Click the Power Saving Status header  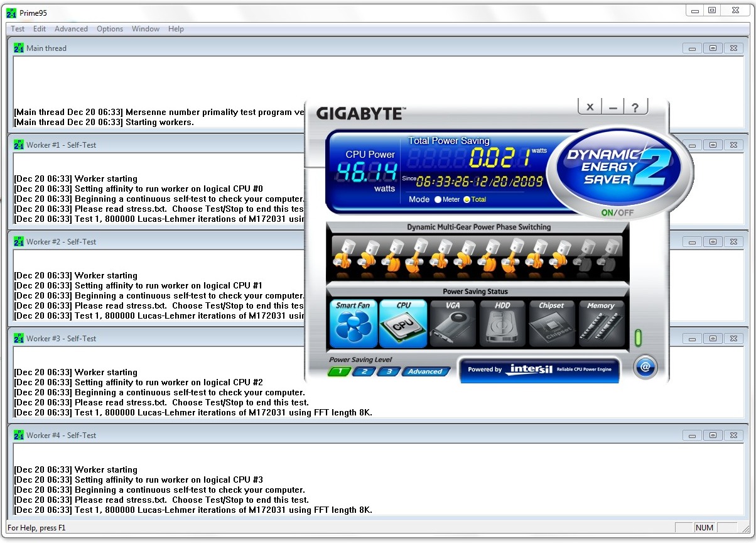[475, 292]
